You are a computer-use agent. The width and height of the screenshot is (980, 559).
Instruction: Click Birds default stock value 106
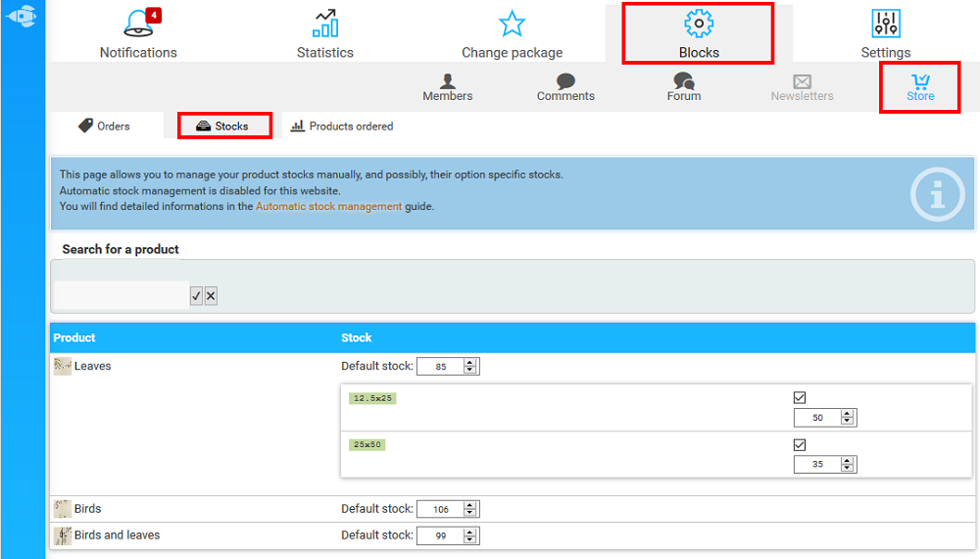click(441, 509)
